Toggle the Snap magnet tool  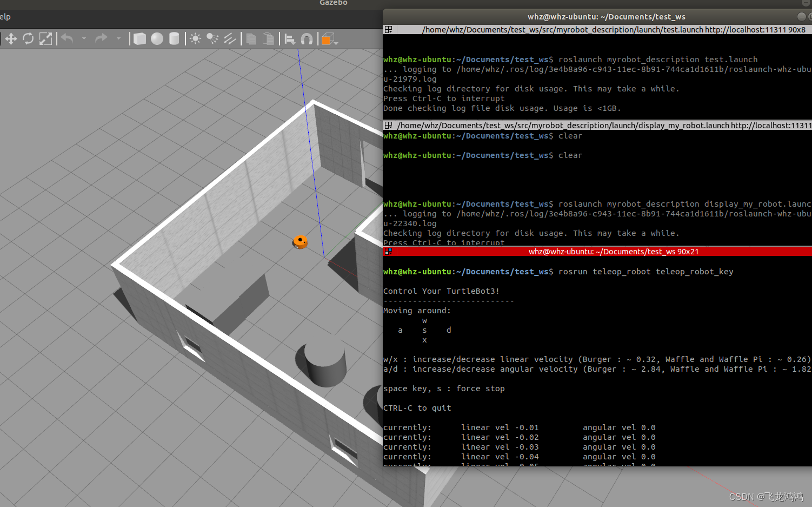307,39
